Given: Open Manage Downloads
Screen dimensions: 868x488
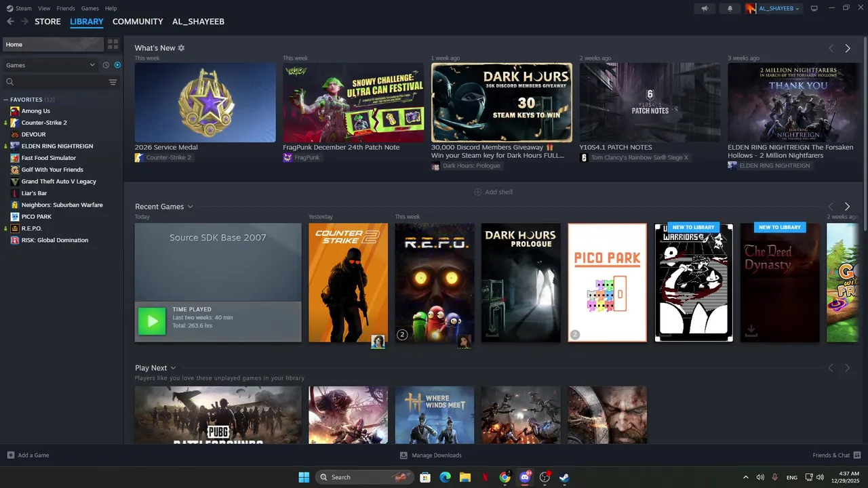Looking at the screenshot, I should click(431, 455).
